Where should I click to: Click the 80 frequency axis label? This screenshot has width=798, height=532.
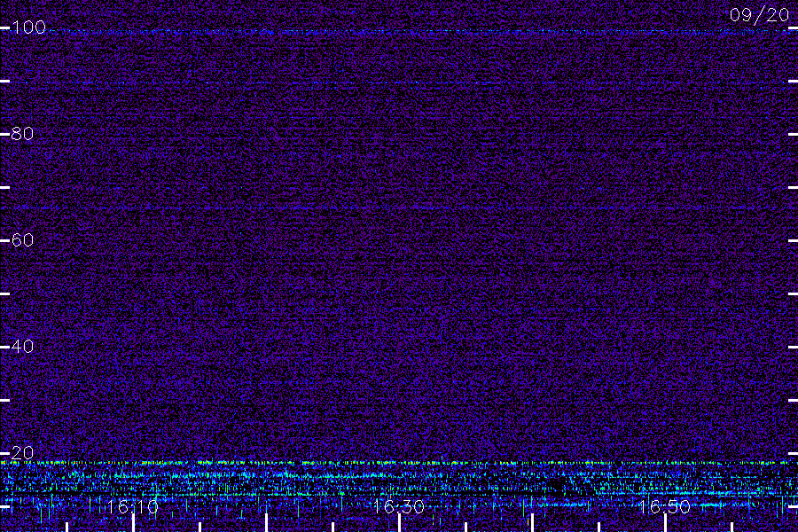tap(22, 134)
